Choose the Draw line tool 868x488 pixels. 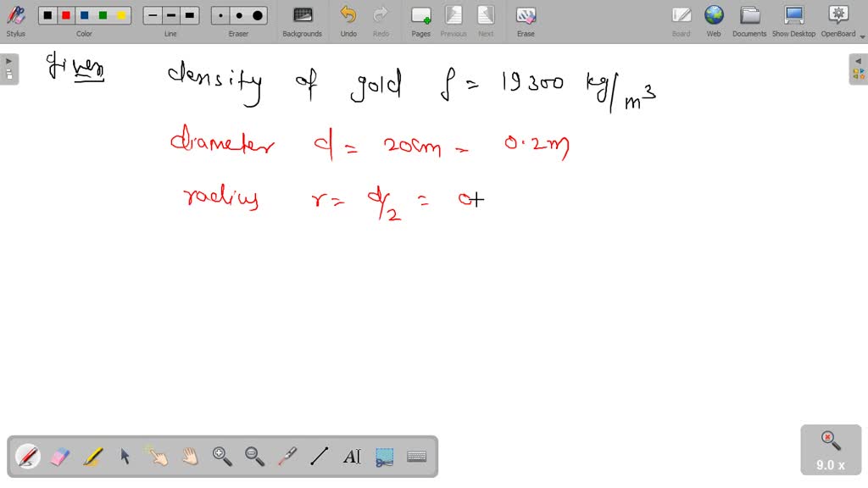(320, 457)
